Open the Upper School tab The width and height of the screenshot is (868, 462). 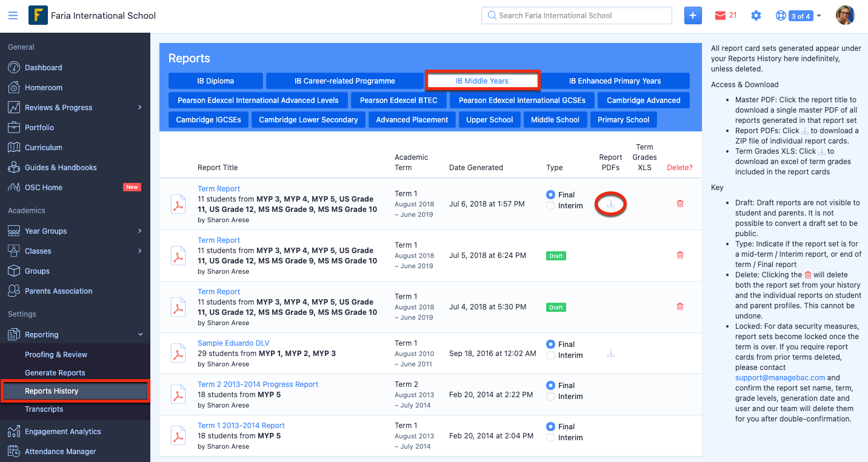(489, 119)
